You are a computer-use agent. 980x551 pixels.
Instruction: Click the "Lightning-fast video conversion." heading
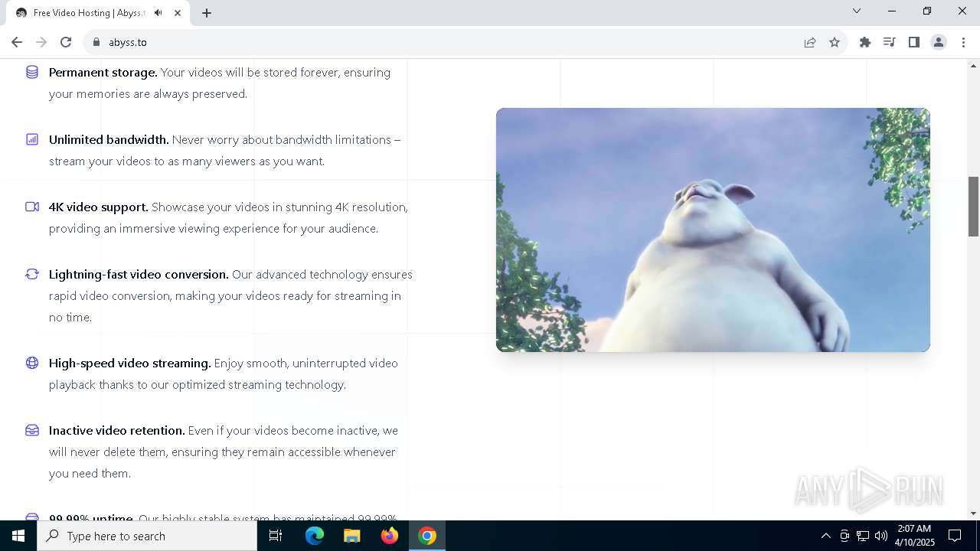pyautogui.click(x=139, y=274)
